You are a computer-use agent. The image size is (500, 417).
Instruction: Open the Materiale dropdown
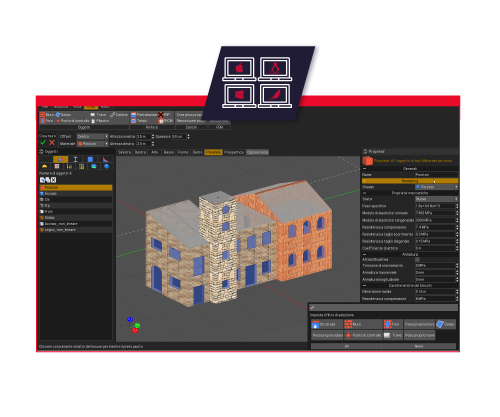[x=93, y=144]
